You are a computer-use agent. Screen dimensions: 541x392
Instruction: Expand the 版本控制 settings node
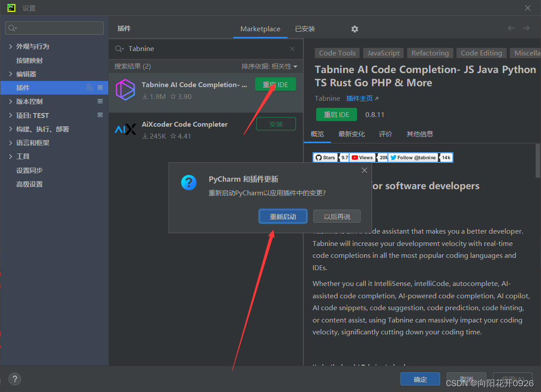pyautogui.click(x=11, y=102)
